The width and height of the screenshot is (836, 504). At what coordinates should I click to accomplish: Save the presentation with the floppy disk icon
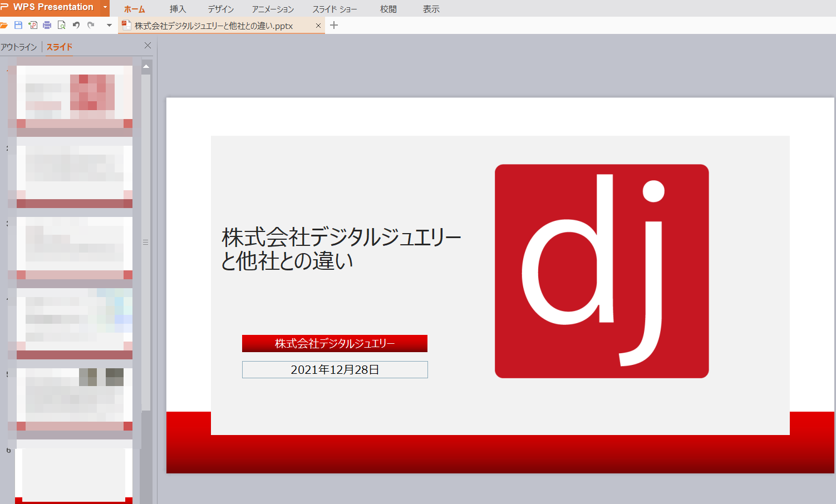pyautogui.click(x=18, y=25)
